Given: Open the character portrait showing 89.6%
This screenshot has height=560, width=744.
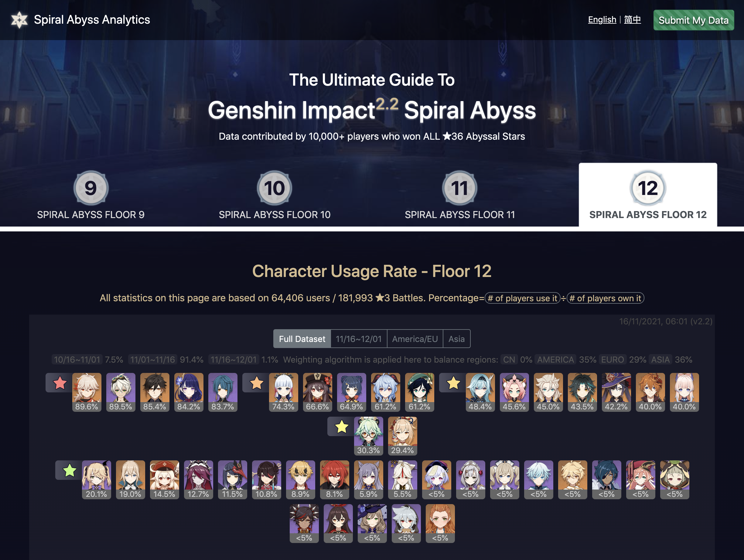Looking at the screenshot, I should pos(87,392).
